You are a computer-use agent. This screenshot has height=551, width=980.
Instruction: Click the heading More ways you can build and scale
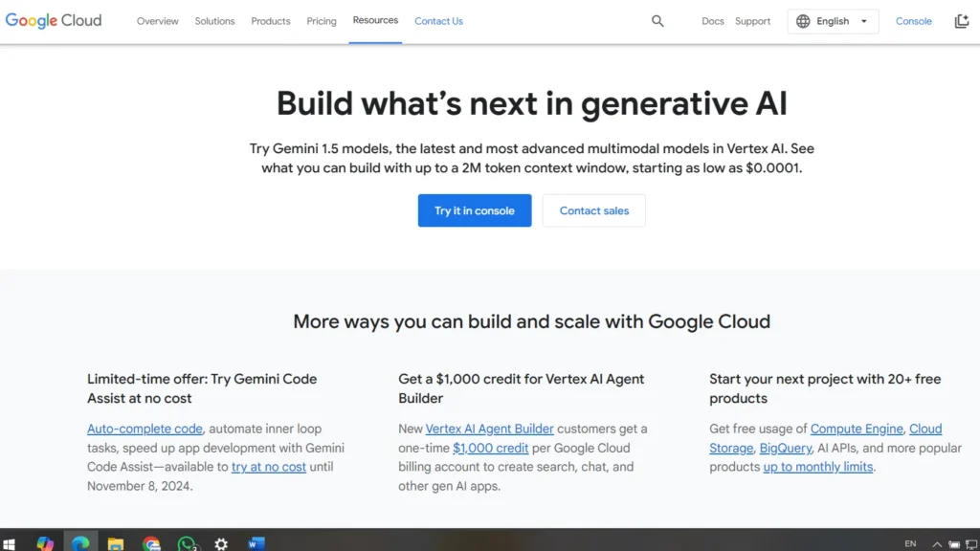point(532,321)
